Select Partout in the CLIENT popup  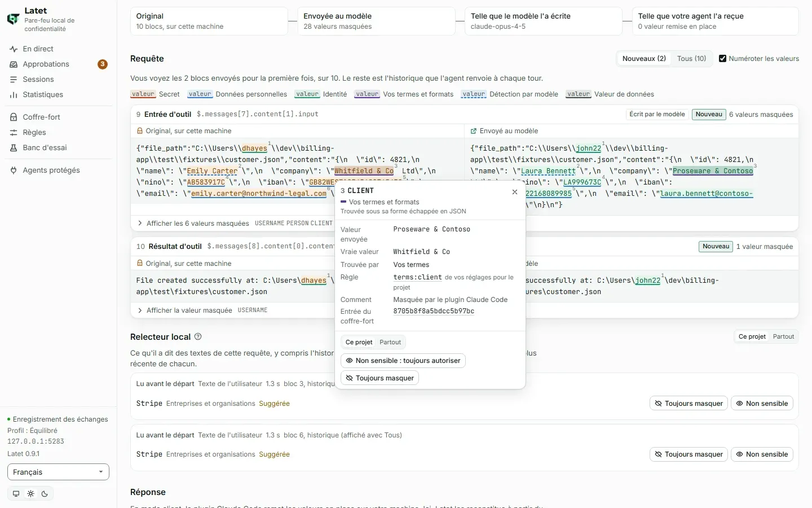390,342
